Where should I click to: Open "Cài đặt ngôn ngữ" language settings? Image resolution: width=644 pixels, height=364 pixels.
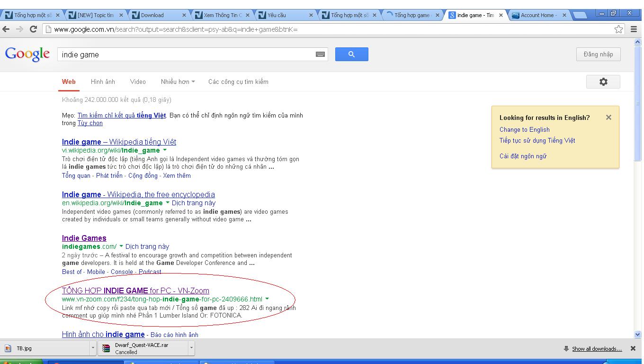pyautogui.click(x=523, y=156)
